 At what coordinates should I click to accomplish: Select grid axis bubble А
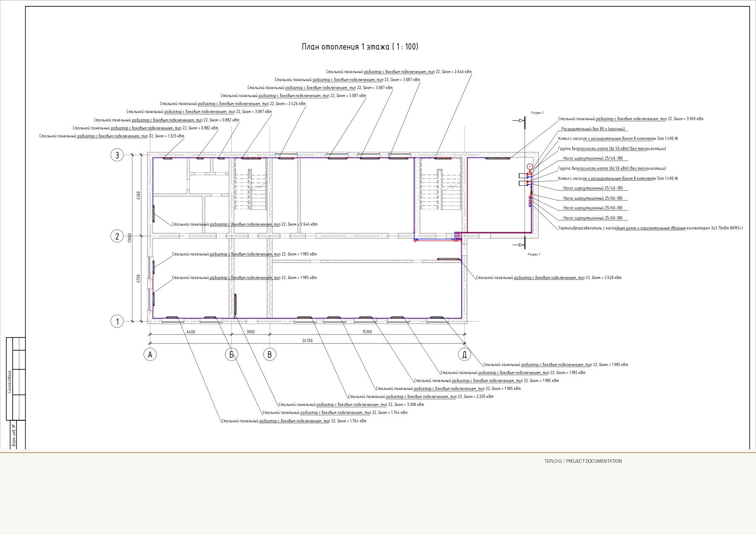[150, 355]
